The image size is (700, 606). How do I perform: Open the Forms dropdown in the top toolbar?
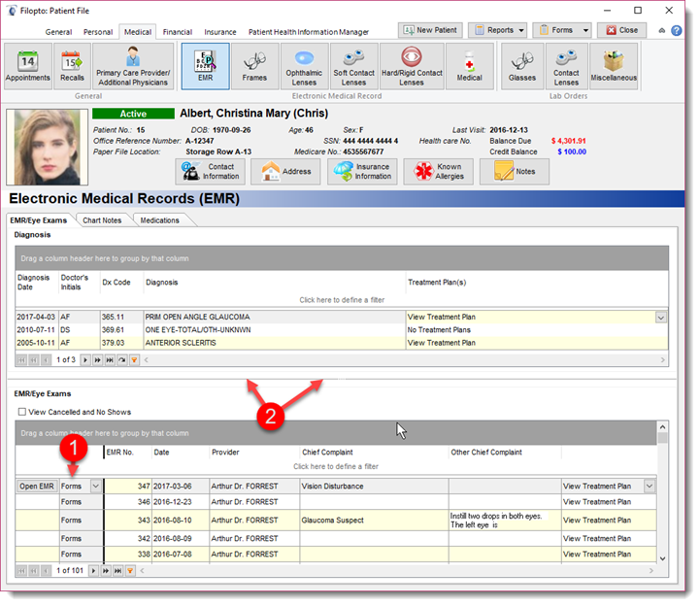562,30
